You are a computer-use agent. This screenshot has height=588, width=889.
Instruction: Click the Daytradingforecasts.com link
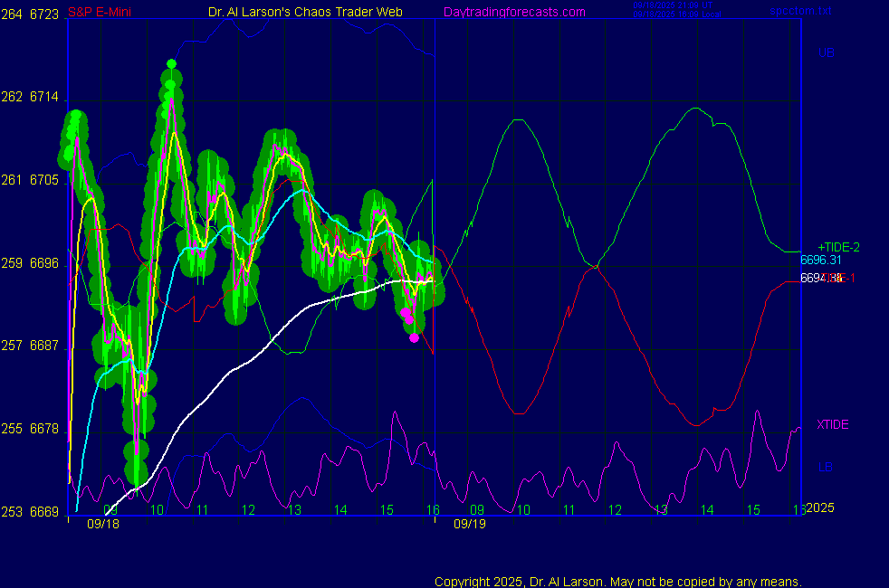513,12
